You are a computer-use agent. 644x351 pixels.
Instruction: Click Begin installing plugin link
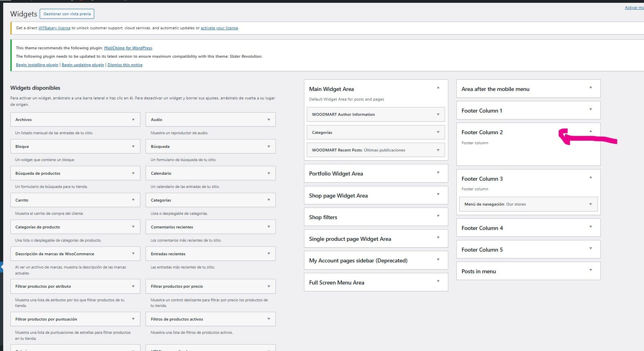point(37,65)
